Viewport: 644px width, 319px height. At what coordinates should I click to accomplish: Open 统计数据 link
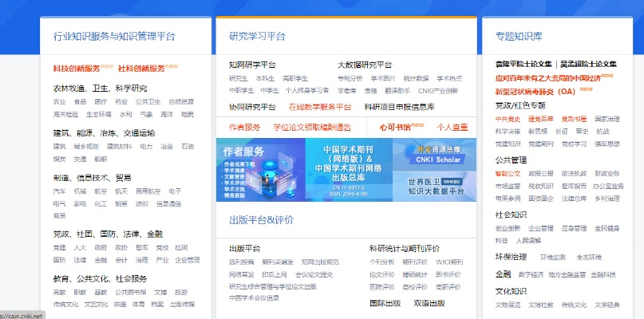(x=416, y=78)
